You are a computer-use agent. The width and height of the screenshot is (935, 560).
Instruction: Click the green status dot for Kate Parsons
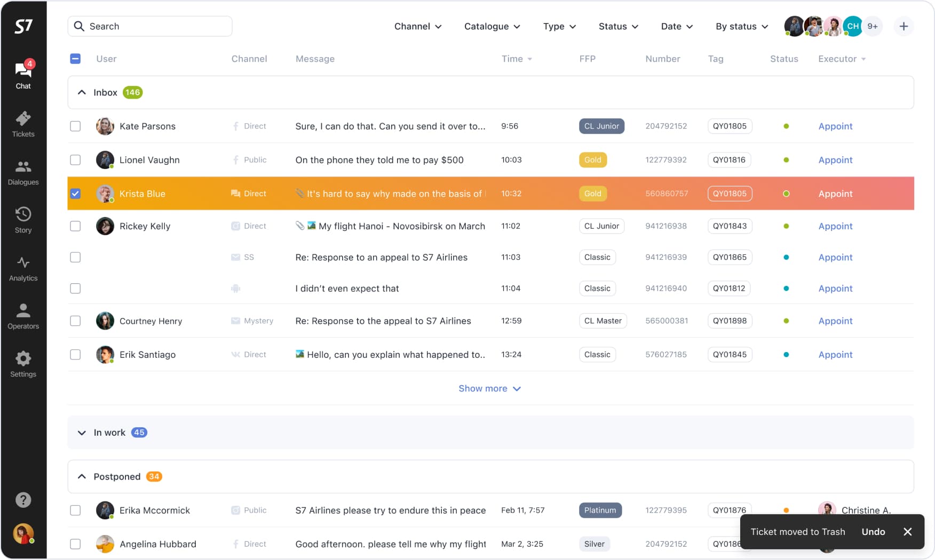786,126
